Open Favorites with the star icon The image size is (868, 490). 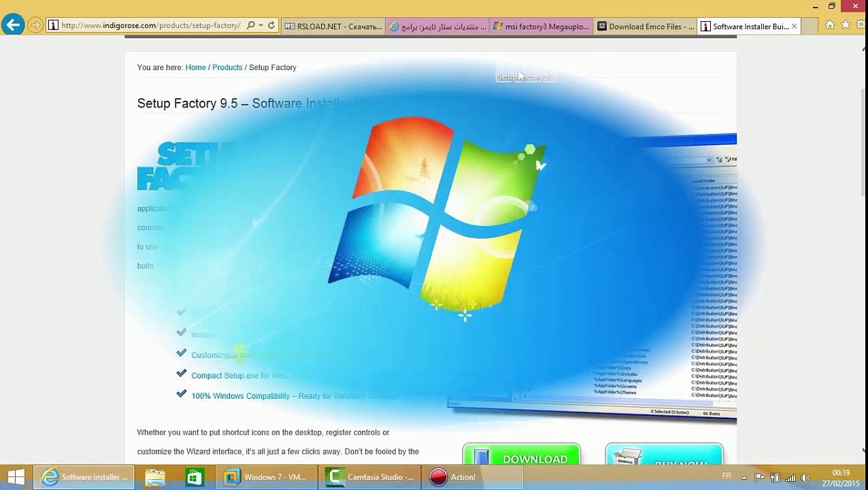846,25
